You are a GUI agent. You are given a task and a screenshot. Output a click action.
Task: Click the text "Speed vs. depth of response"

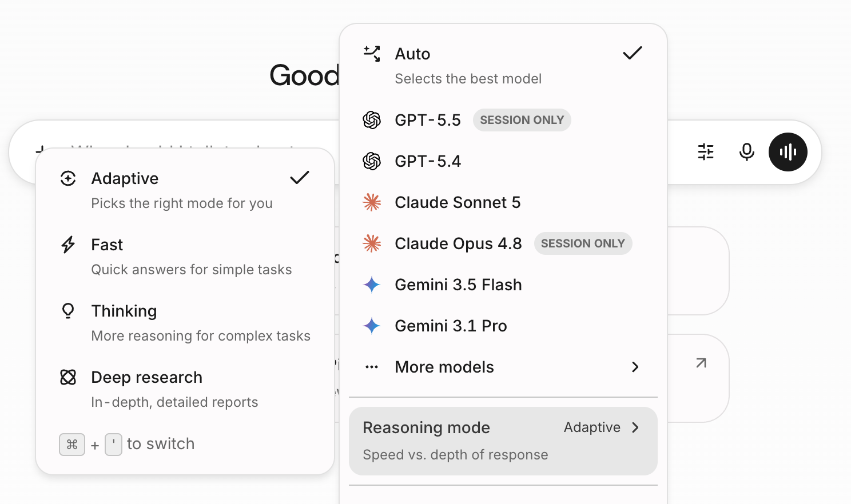[456, 455]
